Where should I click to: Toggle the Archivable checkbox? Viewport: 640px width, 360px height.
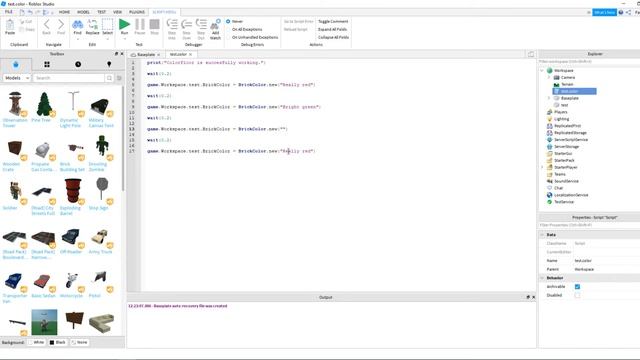pyautogui.click(x=577, y=287)
